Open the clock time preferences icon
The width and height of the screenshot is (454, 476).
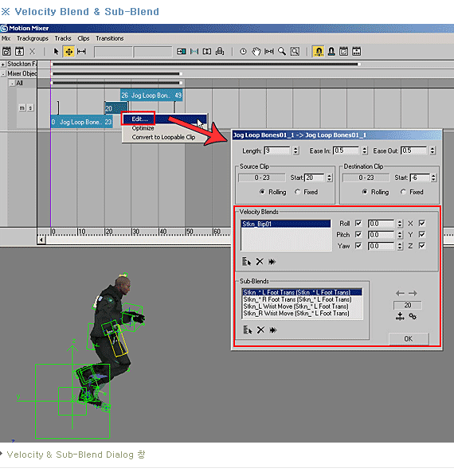pyautogui.click(x=243, y=51)
